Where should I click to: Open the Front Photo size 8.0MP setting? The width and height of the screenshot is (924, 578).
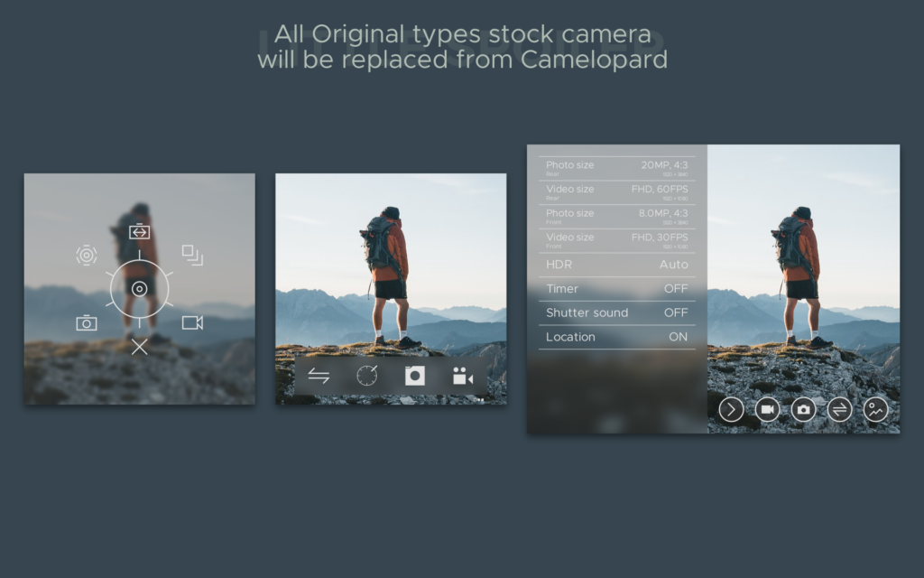[x=617, y=217]
